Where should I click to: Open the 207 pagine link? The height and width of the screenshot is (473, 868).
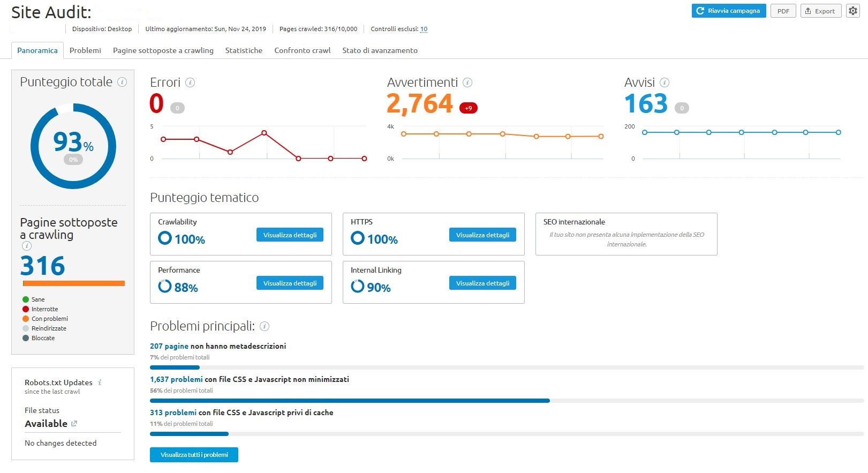point(169,346)
